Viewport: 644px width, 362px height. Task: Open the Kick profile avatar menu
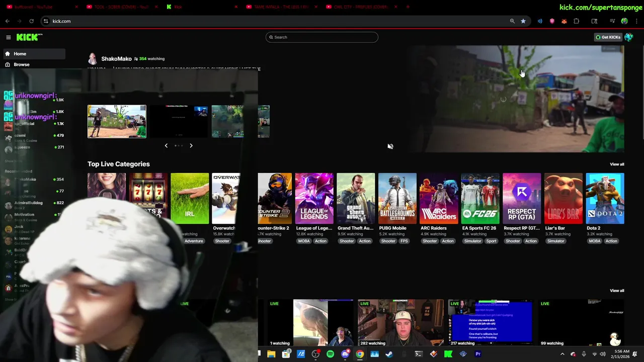(x=628, y=37)
